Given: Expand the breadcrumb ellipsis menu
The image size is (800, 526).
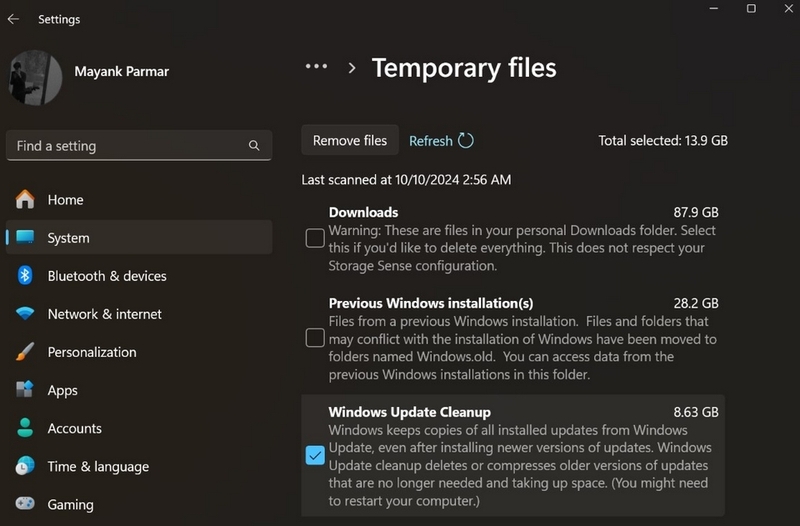Looking at the screenshot, I should pos(316,66).
